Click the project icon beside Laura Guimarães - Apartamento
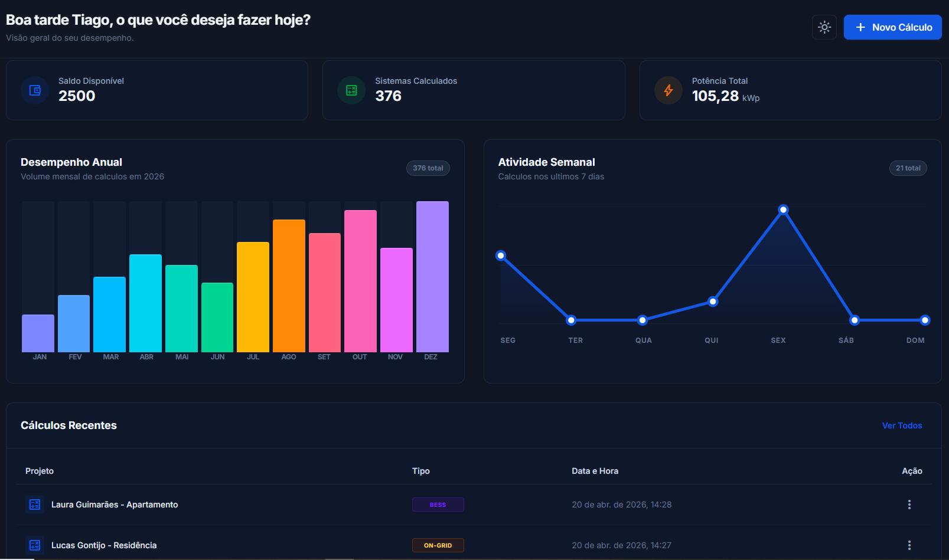This screenshot has width=949, height=560. pyautogui.click(x=34, y=505)
